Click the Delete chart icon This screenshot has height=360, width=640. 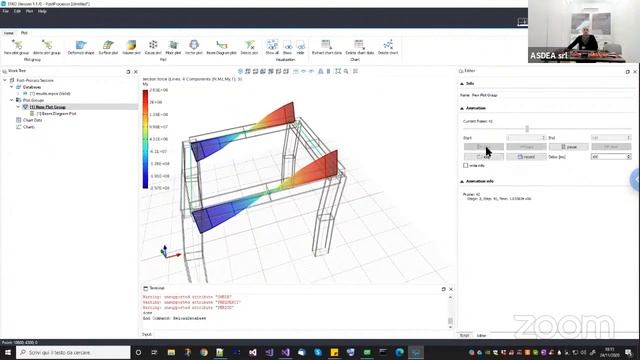point(388,47)
